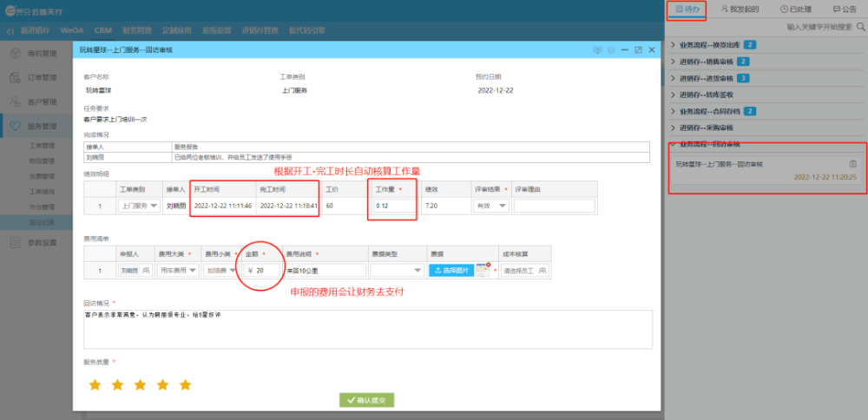Screen dimensions: 868x420
Task: Click the back arrow before 新进销存
Action: [10, 31]
